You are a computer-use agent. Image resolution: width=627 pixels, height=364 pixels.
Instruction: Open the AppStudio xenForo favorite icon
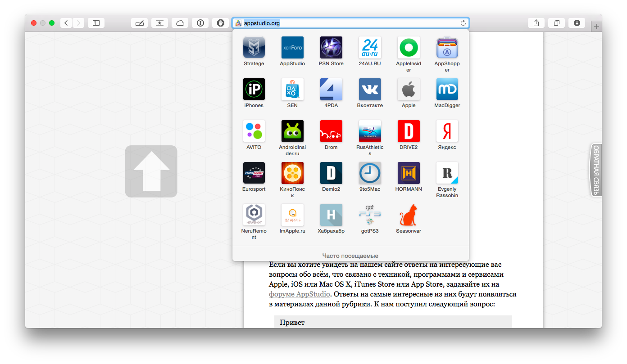tap(292, 48)
